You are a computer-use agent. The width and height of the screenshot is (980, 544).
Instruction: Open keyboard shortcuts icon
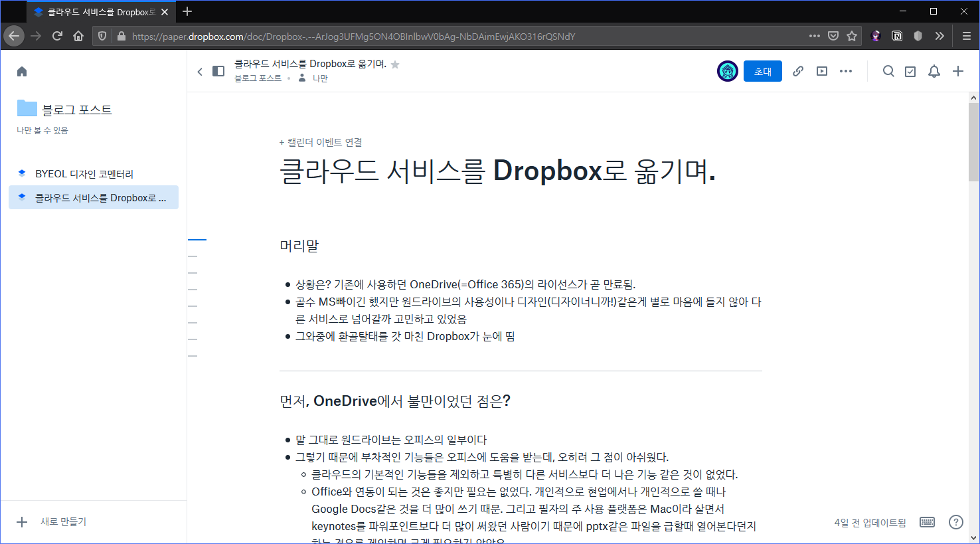pos(928,522)
